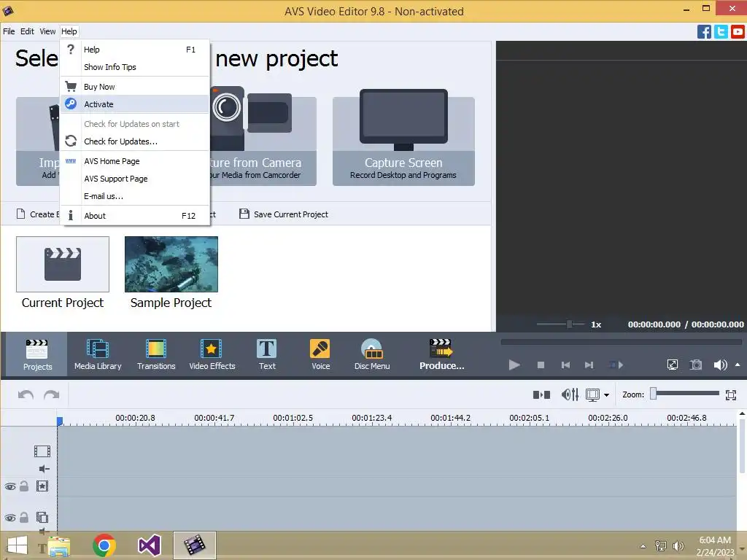The height and width of the screenshot is (560, 747).
Task: Click the Create Blank Project button
Action: click(x=38, y=214)
